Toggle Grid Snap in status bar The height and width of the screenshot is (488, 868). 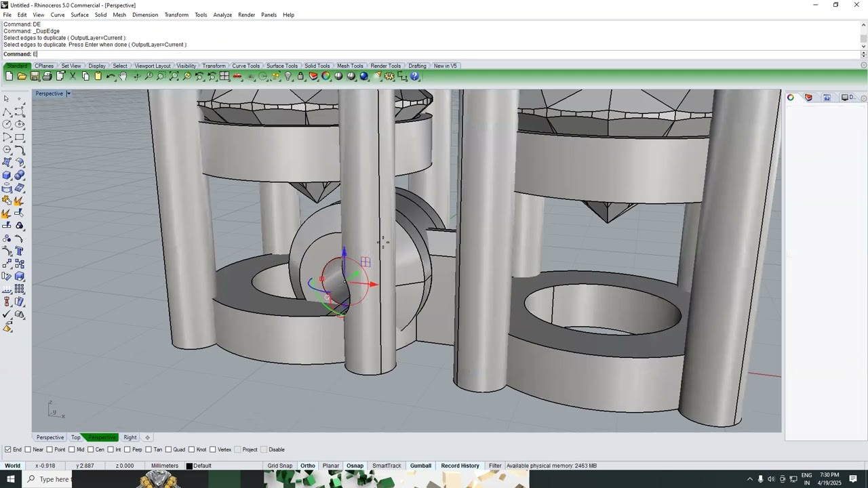280,466
